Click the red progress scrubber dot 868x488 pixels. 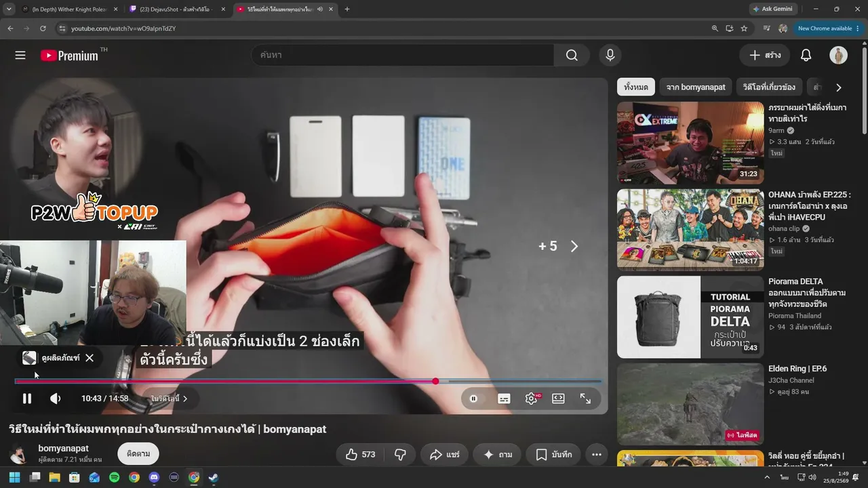(435, 381)
